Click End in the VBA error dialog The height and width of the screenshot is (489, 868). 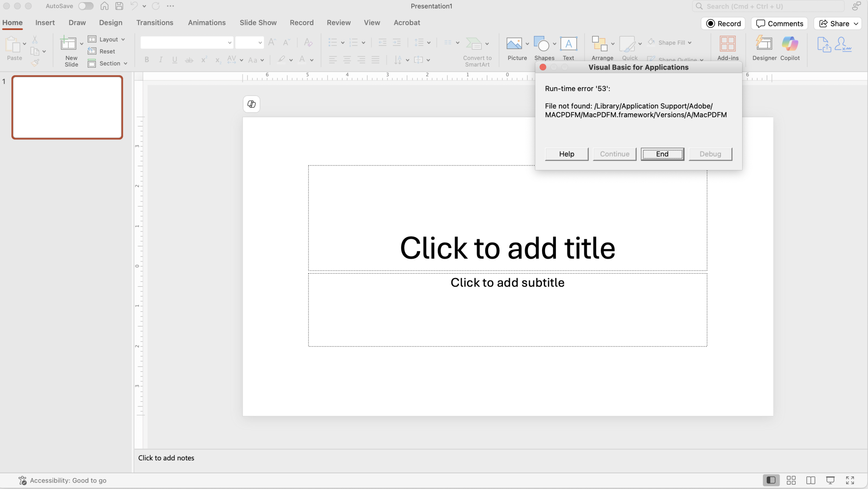click(662, 154)
